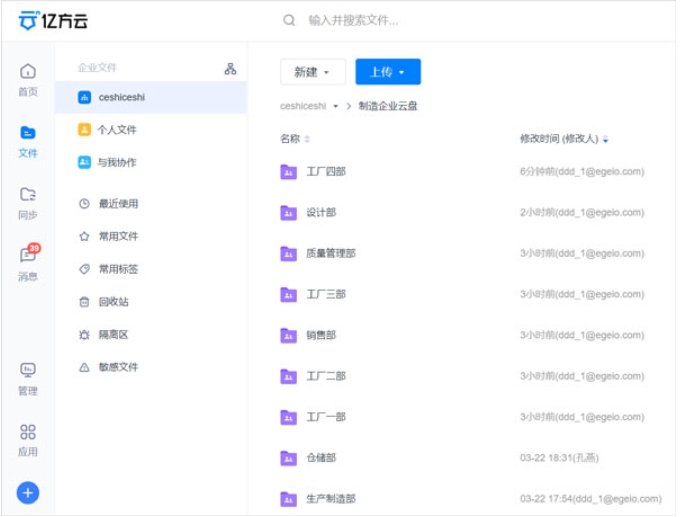Open 敏感文件 section
The image size is (685, 517).
[118, 367]
